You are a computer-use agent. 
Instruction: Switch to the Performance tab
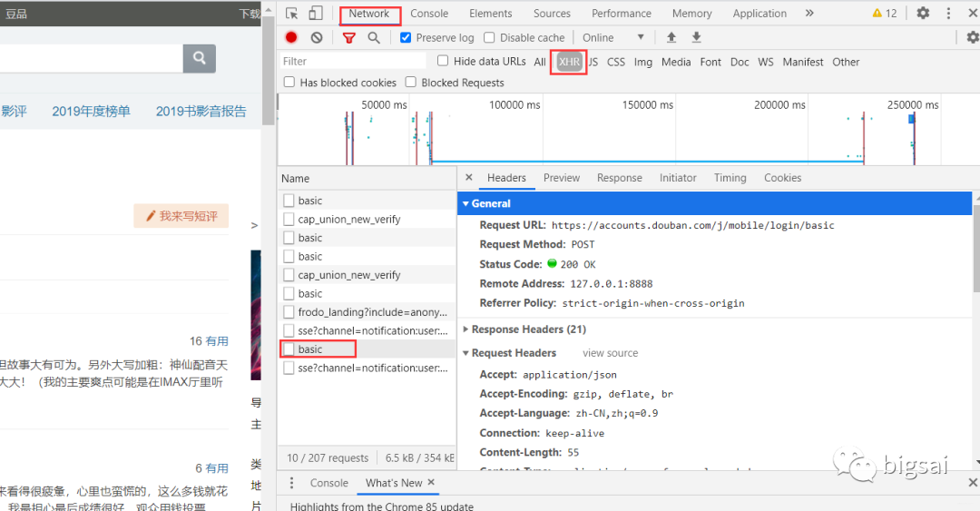point(622,13)
